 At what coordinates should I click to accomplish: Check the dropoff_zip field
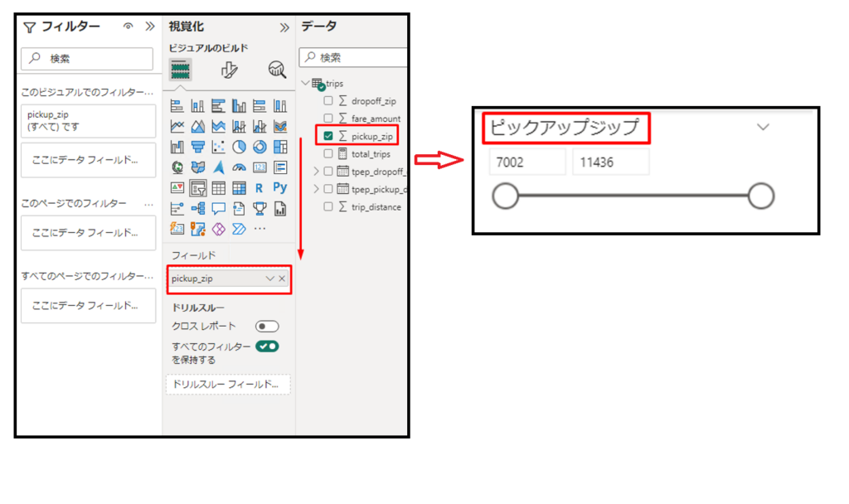click(328, 100)
